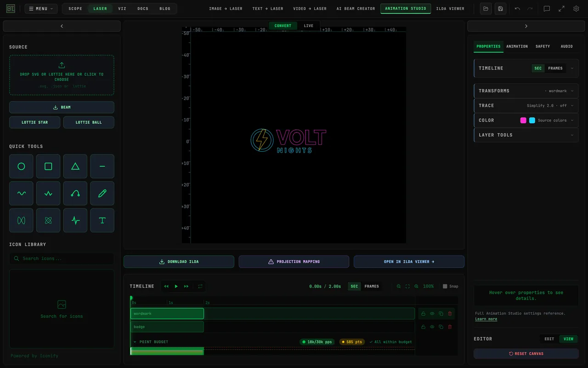This screenshot has height=368, width=588.
Task: Open Projection Mapping
Action: click(294, 262)
